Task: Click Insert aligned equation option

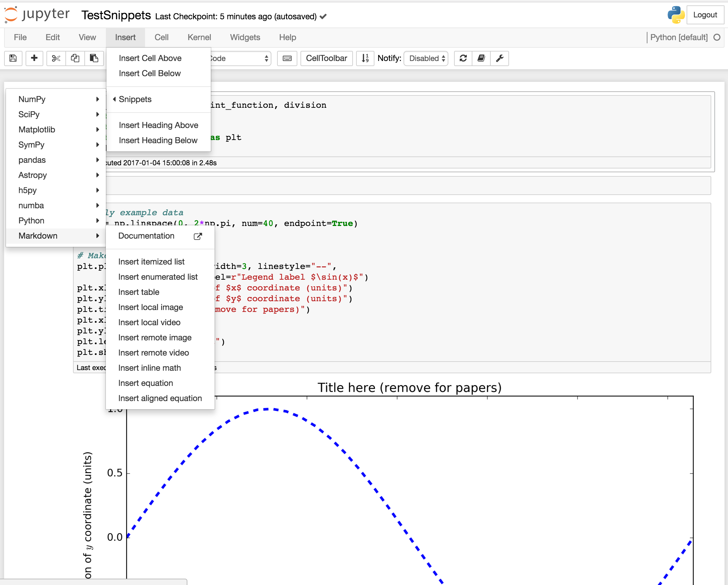Action: pos(160,398)
